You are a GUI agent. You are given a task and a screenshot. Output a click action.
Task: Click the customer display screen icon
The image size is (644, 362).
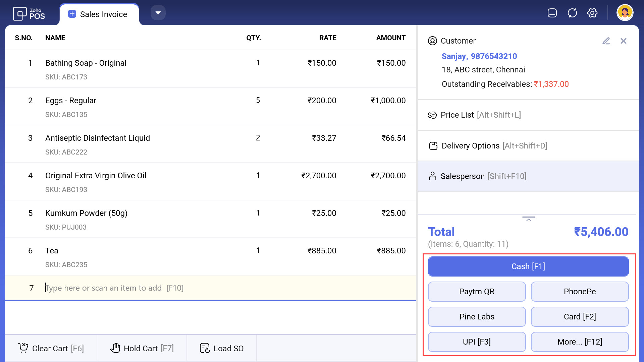tap(552, 13)
